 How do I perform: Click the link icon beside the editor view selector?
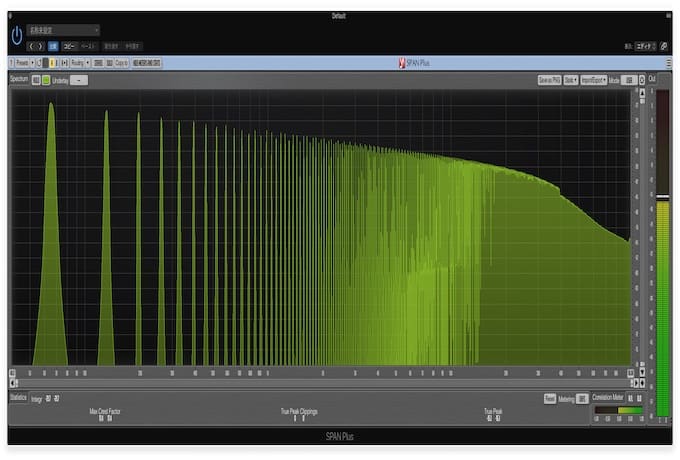[664, 46]
